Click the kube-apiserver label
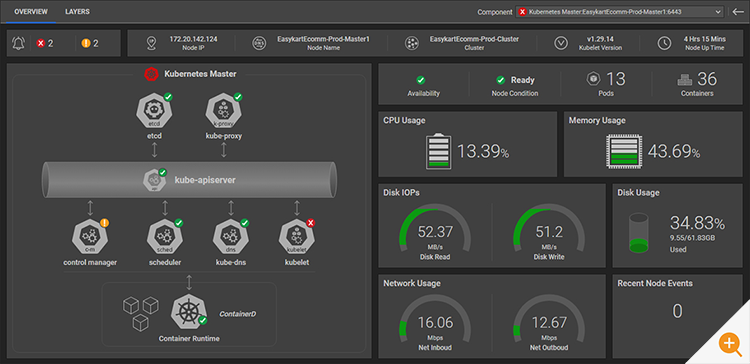The height and width of the screenshot is (364, 750). coord(205,180)
